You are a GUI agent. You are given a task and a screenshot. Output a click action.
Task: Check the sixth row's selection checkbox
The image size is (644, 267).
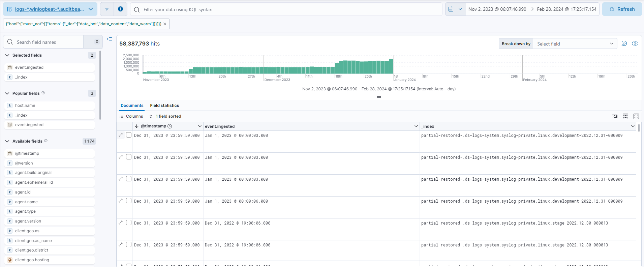[x=129, y=245]
